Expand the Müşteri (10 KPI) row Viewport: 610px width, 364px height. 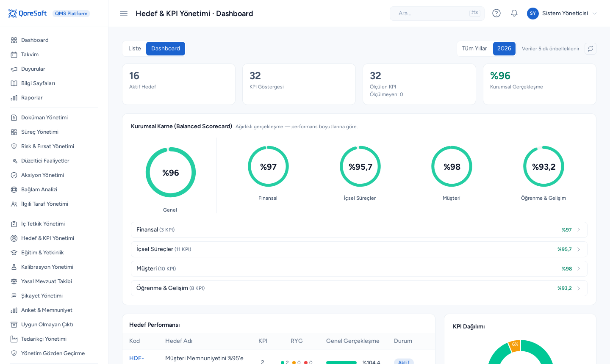(x=359, y=269)
